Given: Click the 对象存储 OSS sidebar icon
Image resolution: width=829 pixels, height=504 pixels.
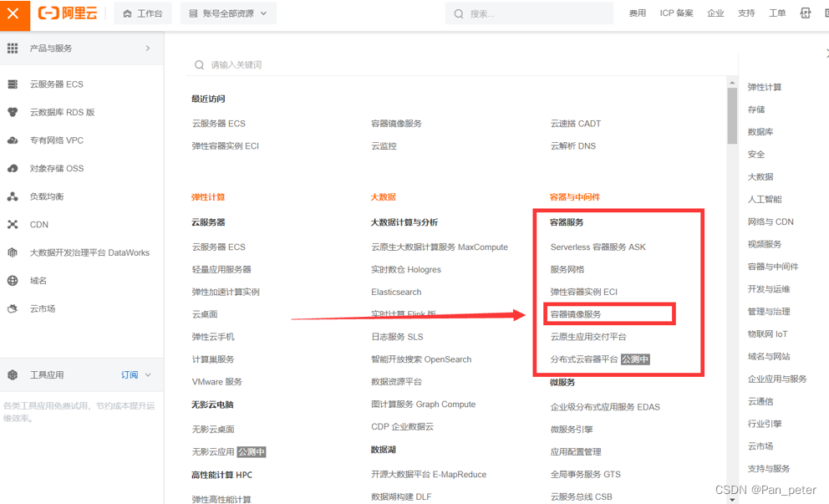Looking at the screenshot, I should [x=13, y=168].
